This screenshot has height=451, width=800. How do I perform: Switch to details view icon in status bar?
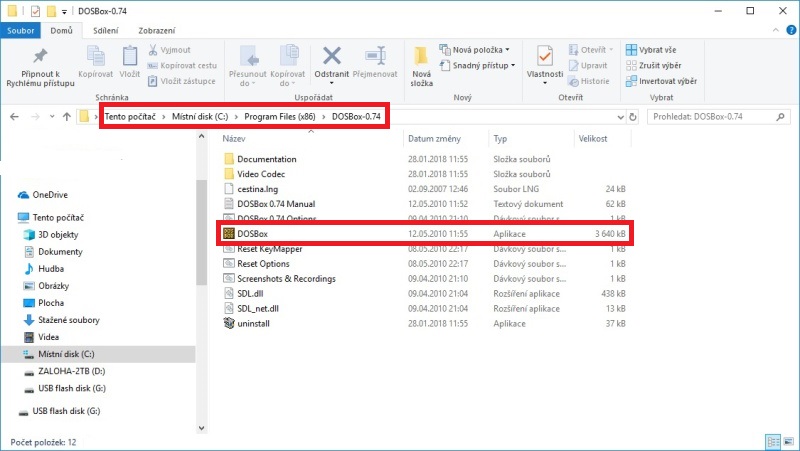[773, 442]
